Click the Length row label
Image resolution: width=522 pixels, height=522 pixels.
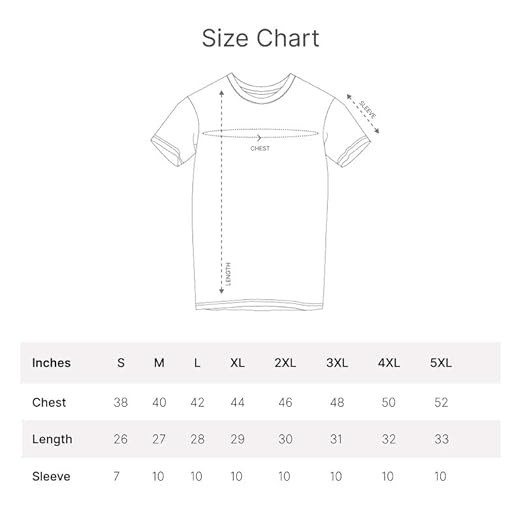tap(52, 439)
